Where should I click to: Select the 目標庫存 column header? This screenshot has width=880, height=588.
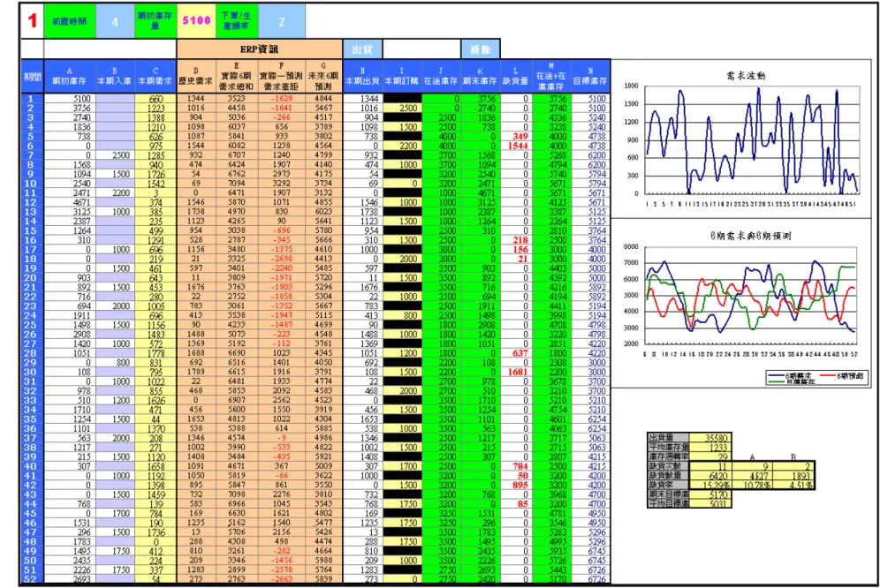pyautogui.click(x=590, y=77)
